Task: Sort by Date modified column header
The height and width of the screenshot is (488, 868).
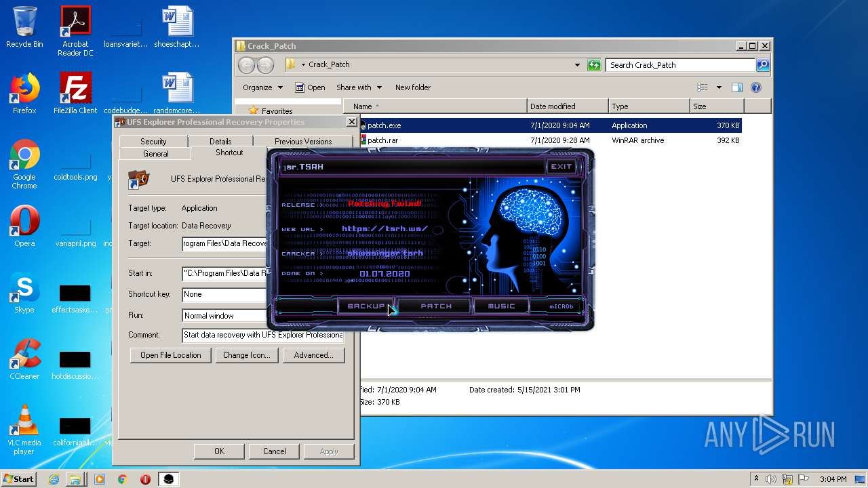Action: click(568, 106)
